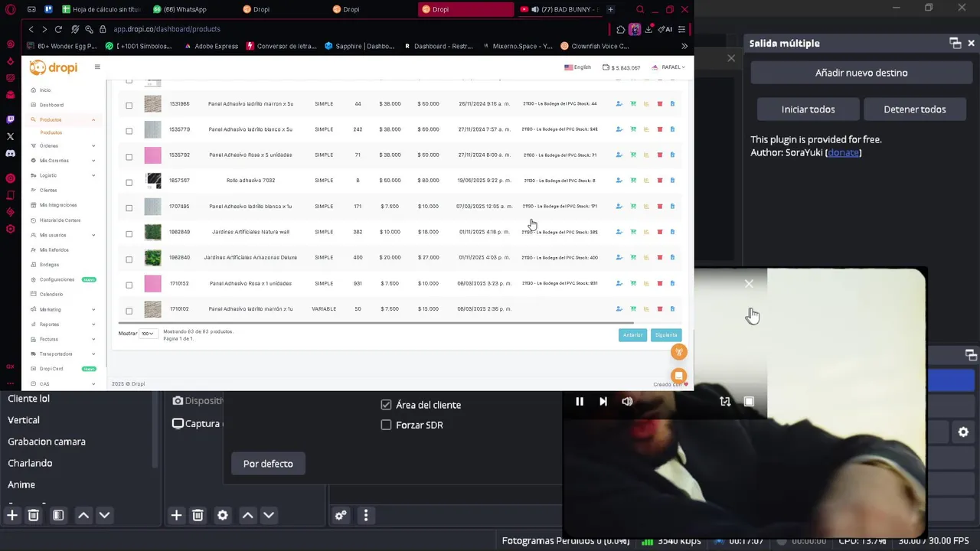Add new OBS scene with plus button
Viewport: 980px width, 551px height.
point(12,516)
